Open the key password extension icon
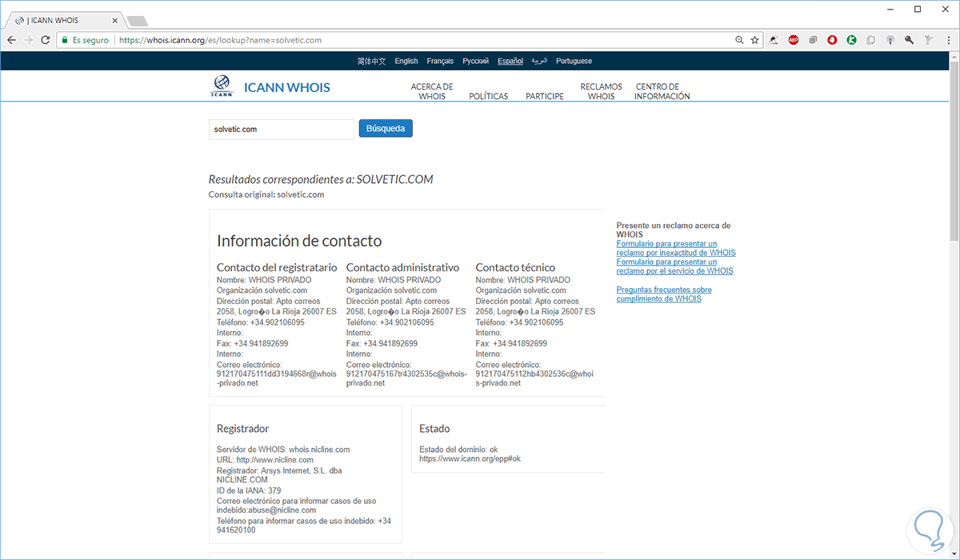 [909, 40]
